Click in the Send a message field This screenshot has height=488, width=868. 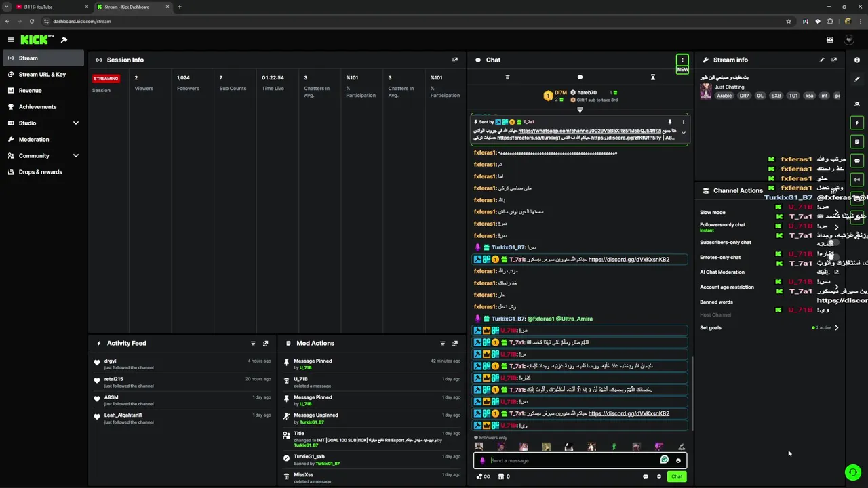(x=573, y=460)
